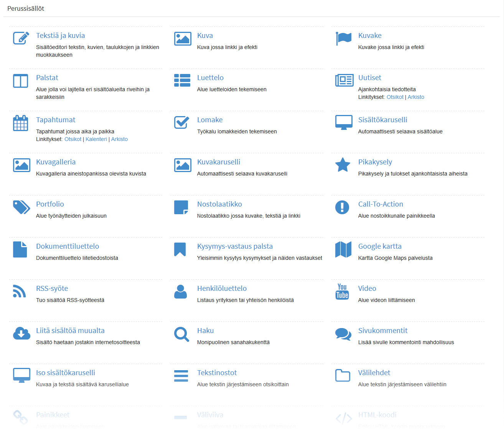
Task: Add a Nostolaatikko content block
Action: (x=219, y=204)
